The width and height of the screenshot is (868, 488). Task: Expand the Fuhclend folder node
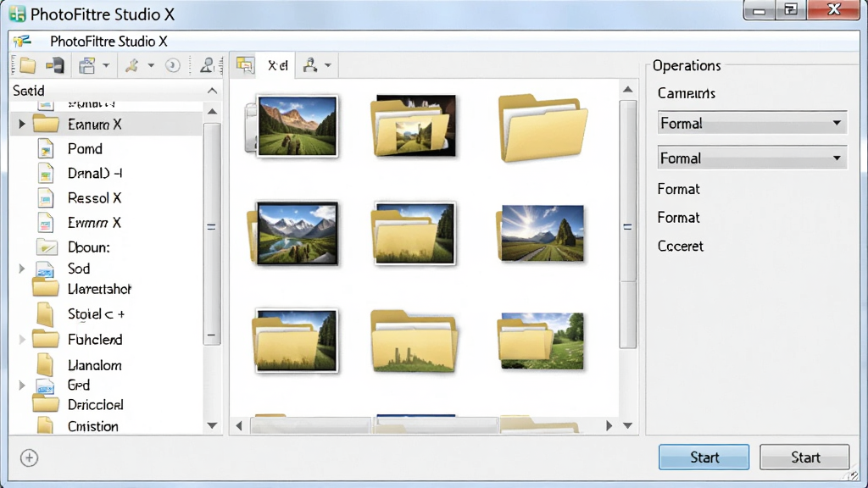tap(21, 339)
